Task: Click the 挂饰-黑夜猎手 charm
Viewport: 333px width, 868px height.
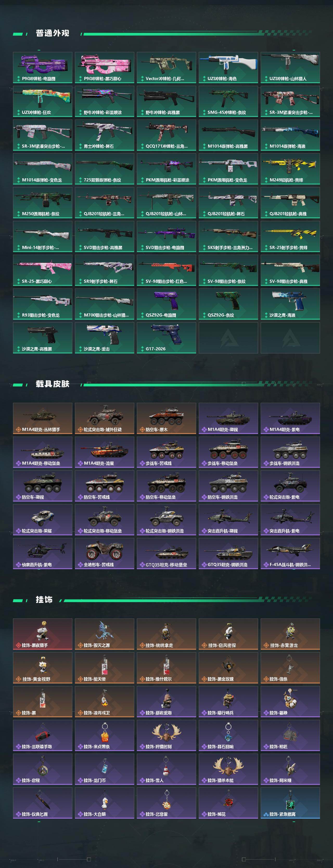Action: (x=42, y=634)
